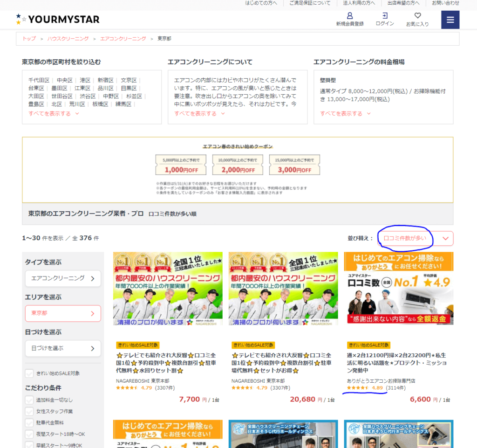477x448 pixels.
Task: Click the 4.89 (3114件) rating
Action: point(376,388)
